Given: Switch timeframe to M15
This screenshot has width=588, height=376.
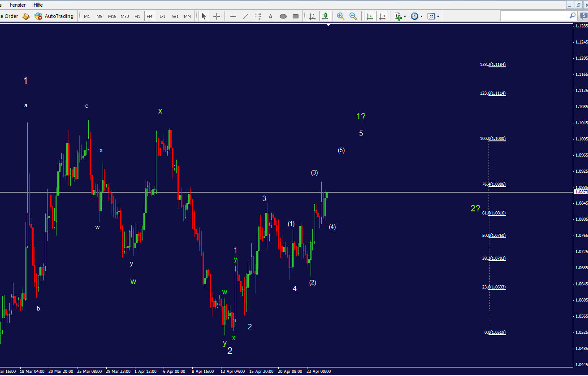Looking at the screenshot, I should pyautogui.click(x=112, y=16).
